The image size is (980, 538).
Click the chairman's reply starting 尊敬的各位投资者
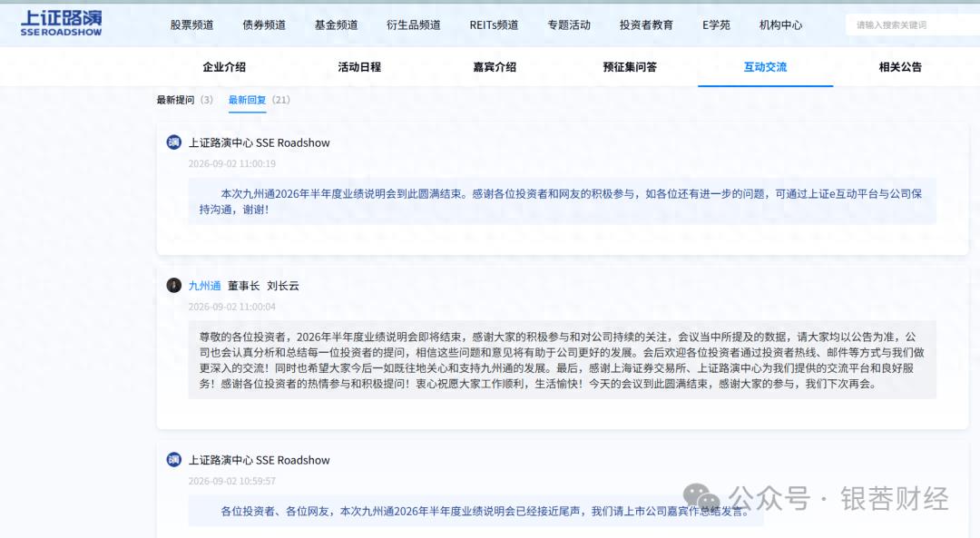pyautogui.click(x=562, y=360)
